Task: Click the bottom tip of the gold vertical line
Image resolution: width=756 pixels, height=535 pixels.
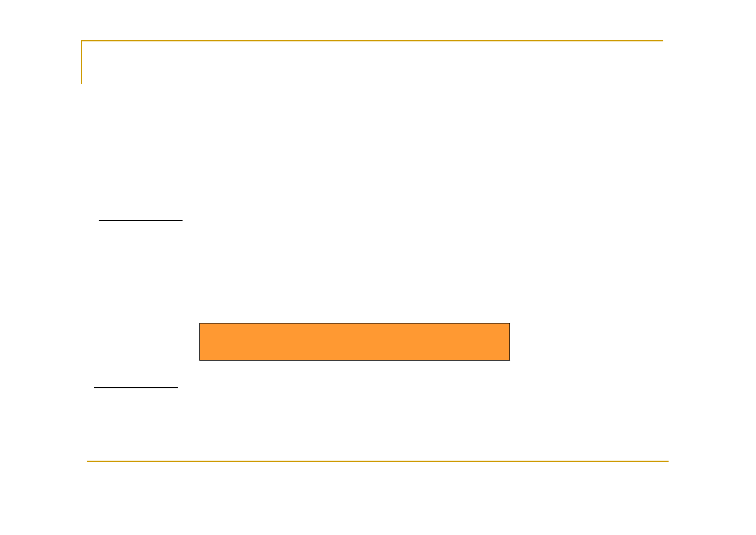Action: tap(81, 83)
